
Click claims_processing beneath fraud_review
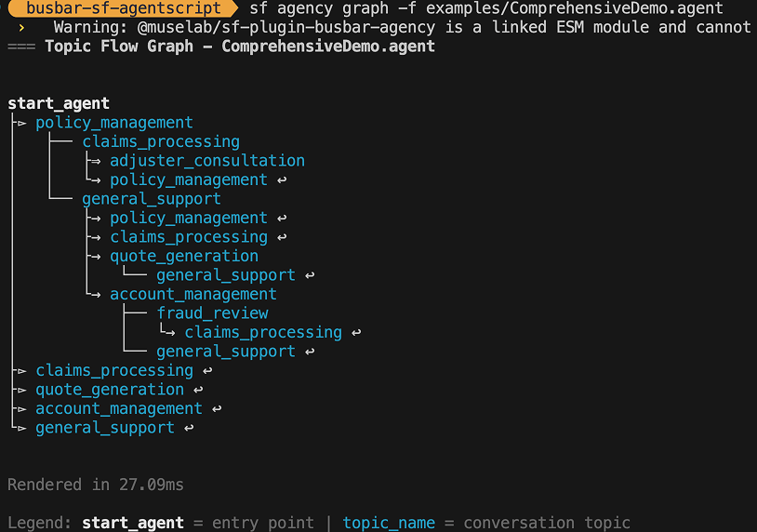(x=263, y=333)
